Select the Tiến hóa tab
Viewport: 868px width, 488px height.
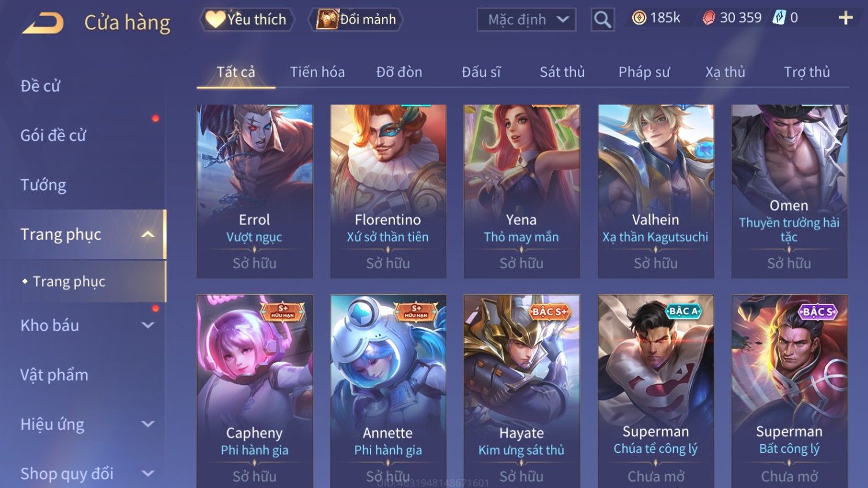point(317,72)
